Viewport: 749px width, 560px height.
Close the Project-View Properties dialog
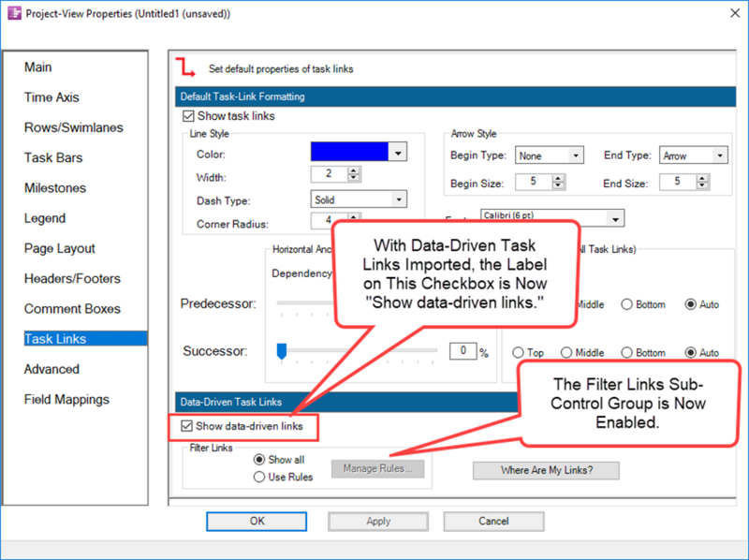735,13
